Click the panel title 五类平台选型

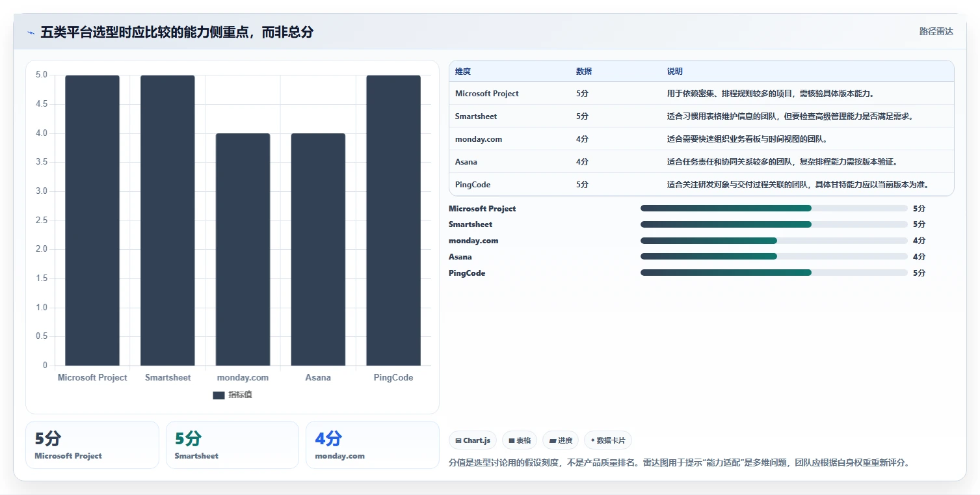pyautogui.click(x=177, y=33)
